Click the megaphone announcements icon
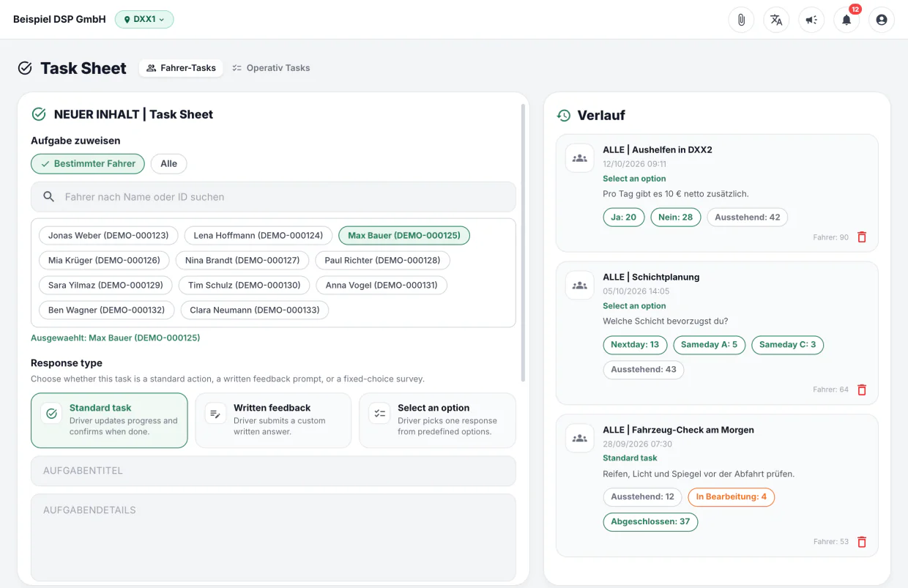Viewport: 908px width, 588px height. tap(811, 20)
